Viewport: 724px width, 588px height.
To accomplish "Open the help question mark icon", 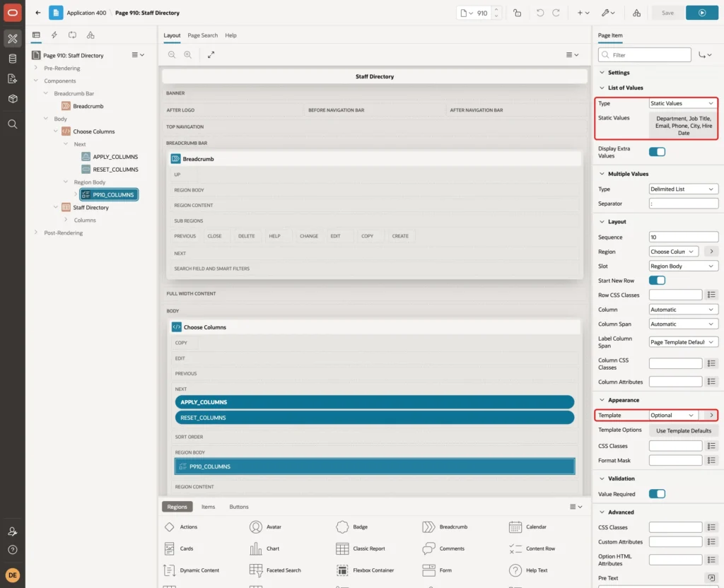I will pyautogui.click(x=13, y=550).
